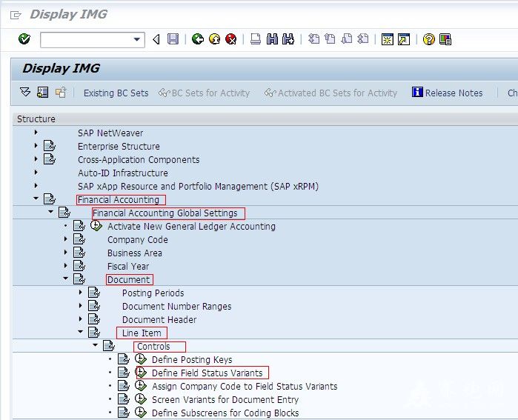Execute Screen Variants for Document Entry activity
This screenshot has height=420, width=518.
[141, 399]
